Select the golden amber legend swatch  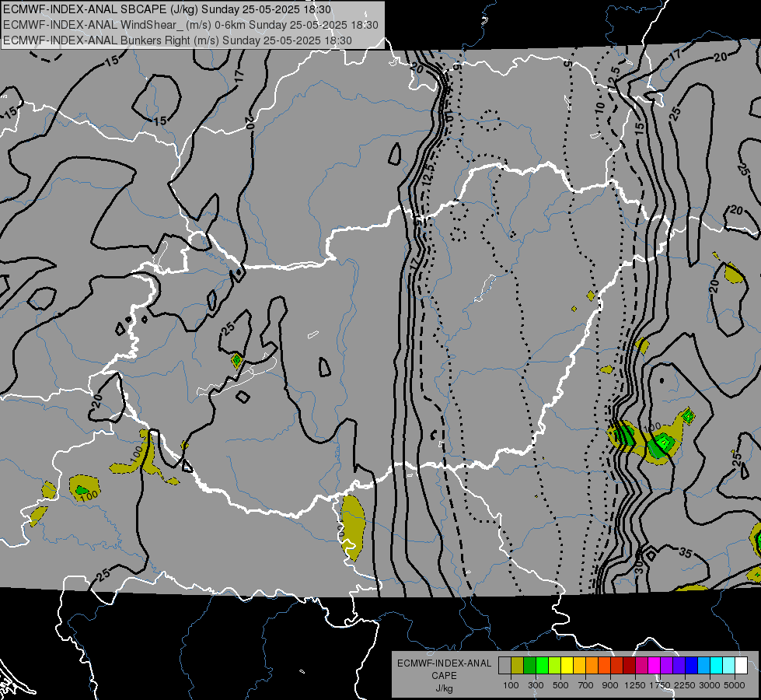(579, 665)
